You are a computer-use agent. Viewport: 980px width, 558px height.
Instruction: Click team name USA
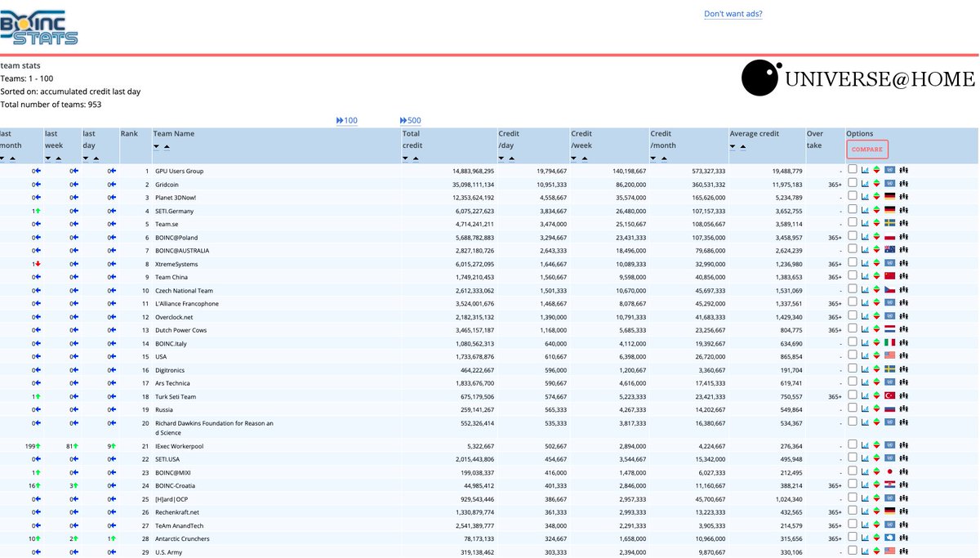pyautogui.click(x=162, y=357)
